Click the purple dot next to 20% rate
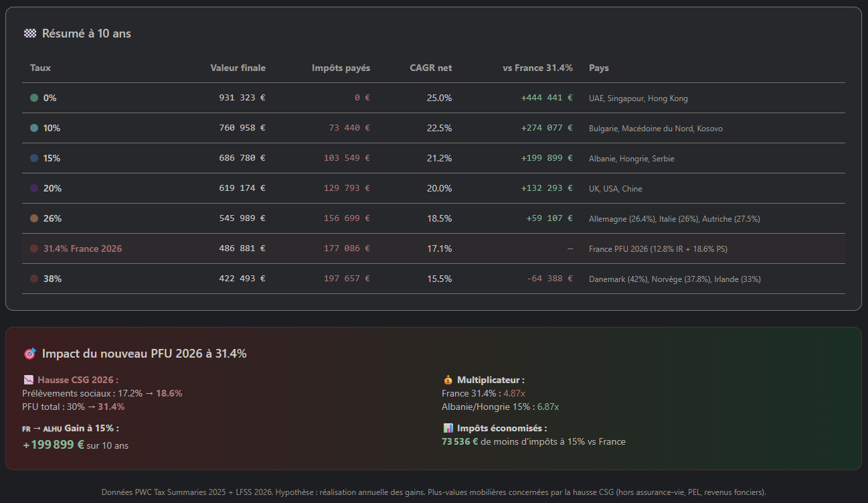Screen dimensions: 868x503 tap(34, 188)
